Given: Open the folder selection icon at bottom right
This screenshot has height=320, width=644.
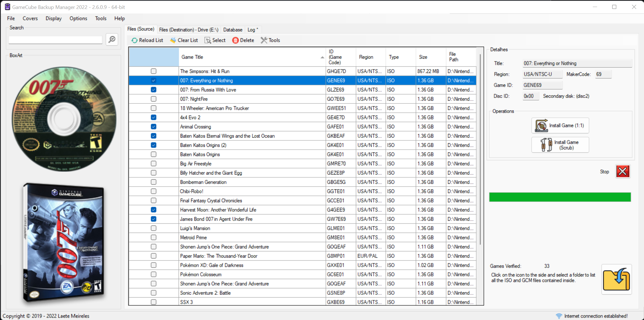Looking at the screenshot, I should [x=616, y=279].
